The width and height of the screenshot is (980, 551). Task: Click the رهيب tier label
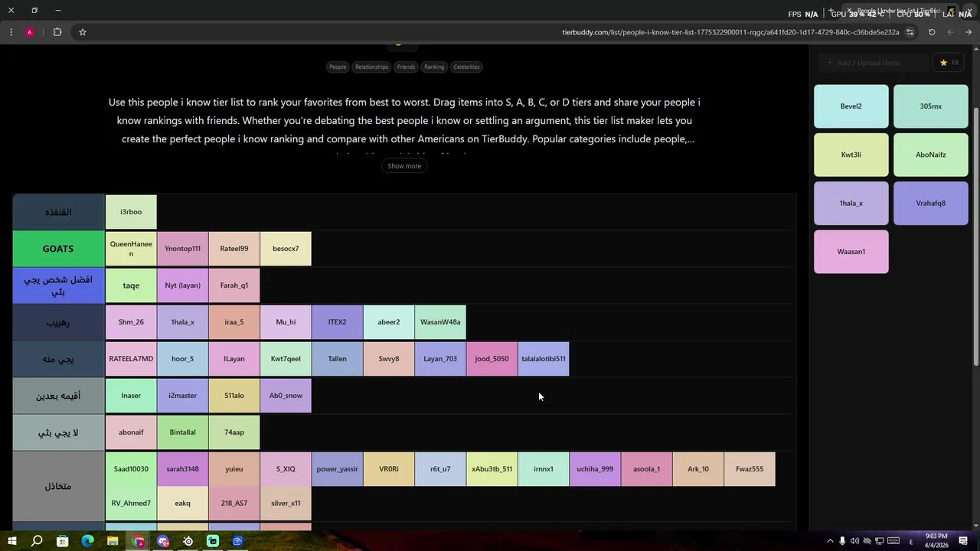[x=58, y=322]
